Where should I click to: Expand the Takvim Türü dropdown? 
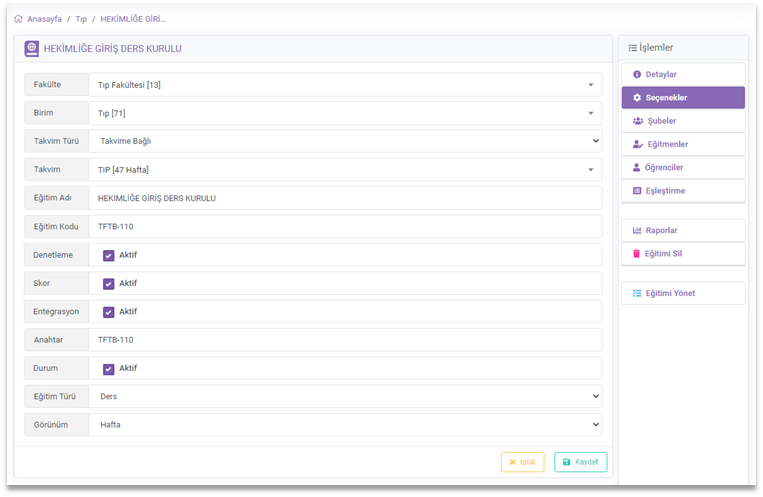[x=345, y=142]
